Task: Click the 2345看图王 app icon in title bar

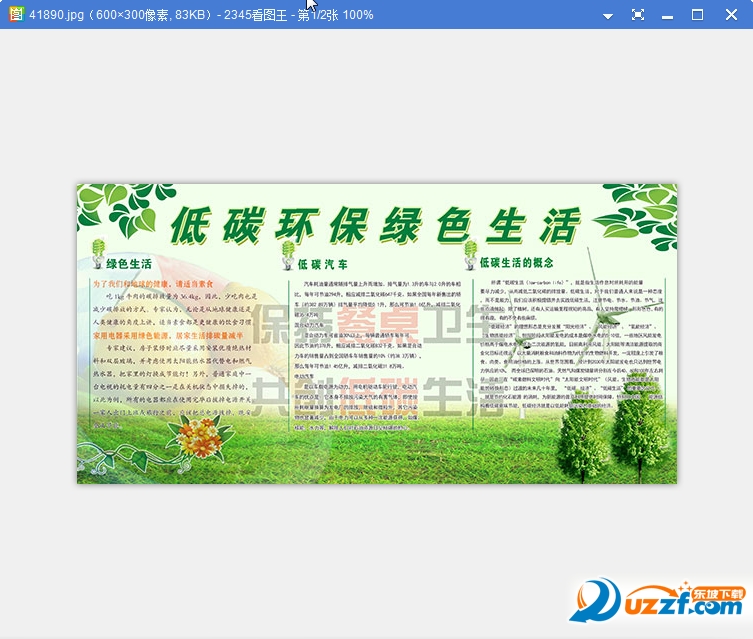Action: [16, 14]
